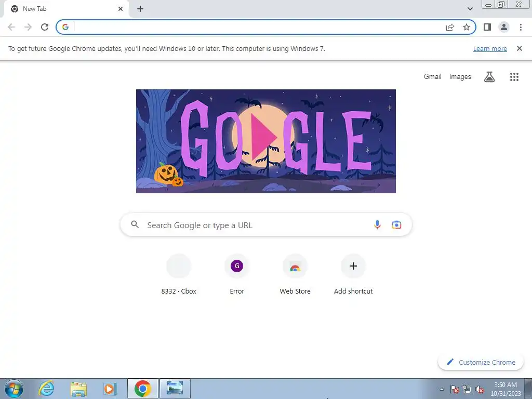
Task: Open File Explorer from taskbar
Action: pyautogui.click(x=78, y=389)
